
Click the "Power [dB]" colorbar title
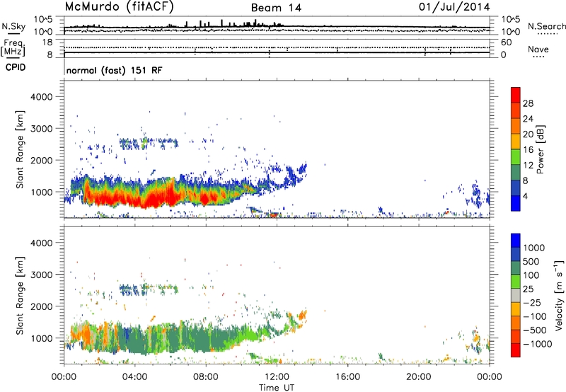click(540, 149)
